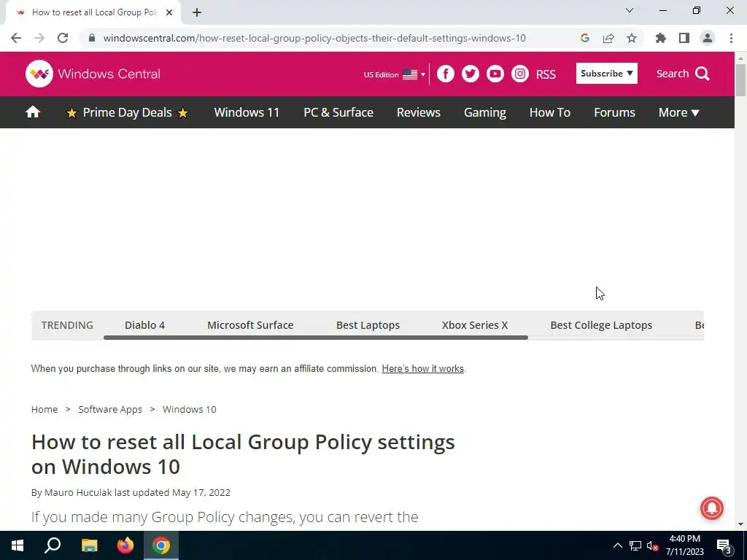
Task: Close the current Chrome tab
Action: point(169,12)
